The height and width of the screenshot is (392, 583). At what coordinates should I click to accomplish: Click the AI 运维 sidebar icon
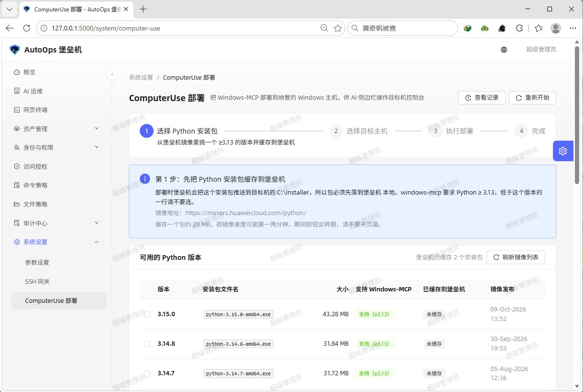(17, 91)
